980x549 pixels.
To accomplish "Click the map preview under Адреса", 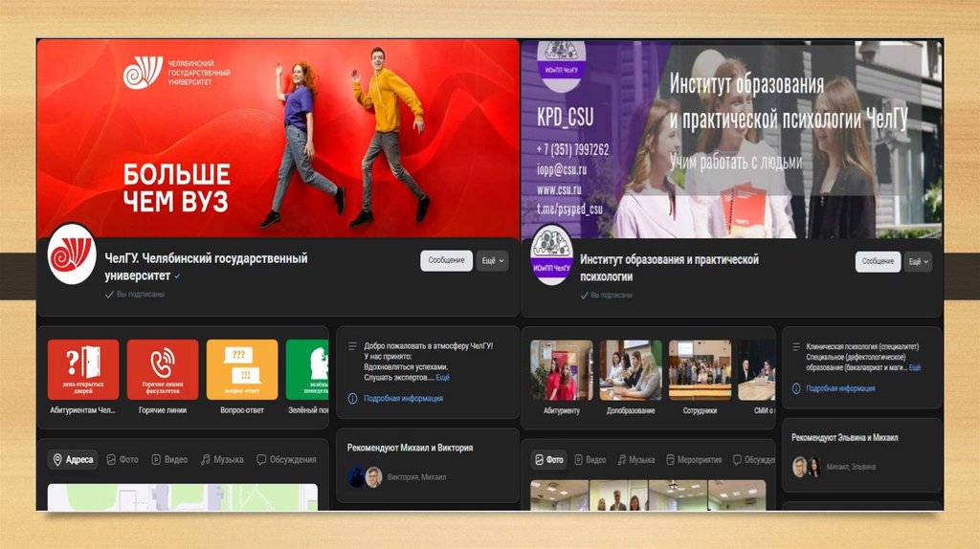I will click(x=183, y=497).
